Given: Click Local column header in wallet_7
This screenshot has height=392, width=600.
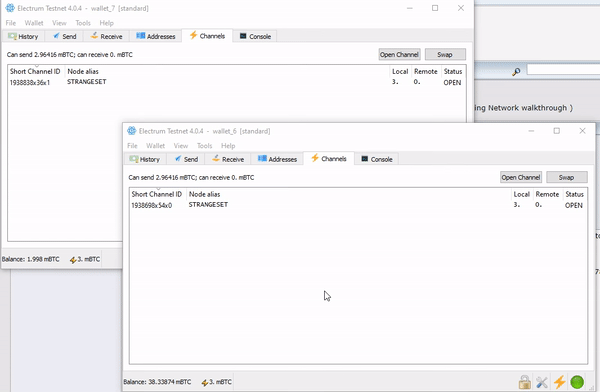Looking at the screenshot, I should 400,71.
